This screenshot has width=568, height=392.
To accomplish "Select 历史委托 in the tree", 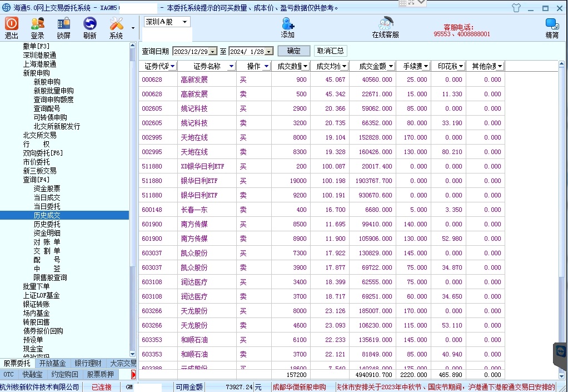I will tap(47, 224).
